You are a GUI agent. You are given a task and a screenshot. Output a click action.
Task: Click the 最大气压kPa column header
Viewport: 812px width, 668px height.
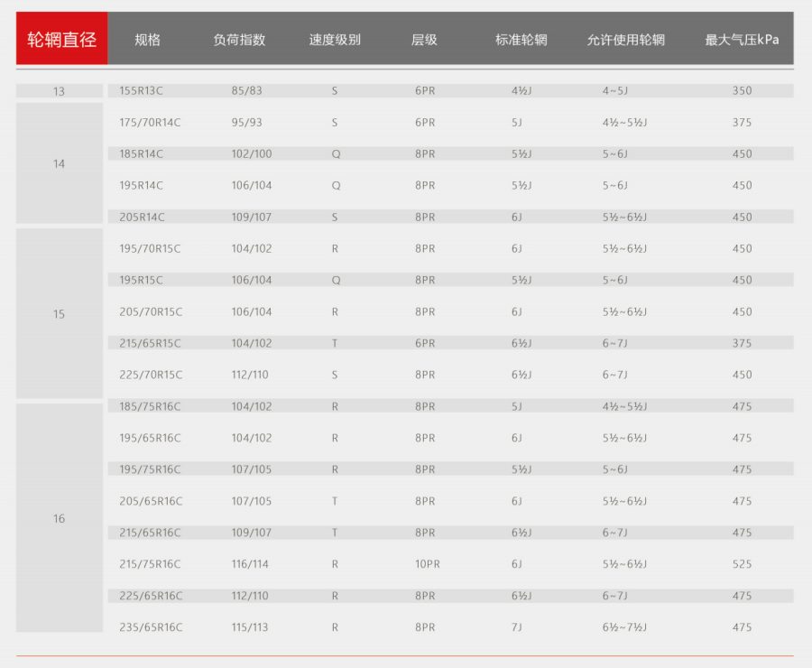coord(742,40)
